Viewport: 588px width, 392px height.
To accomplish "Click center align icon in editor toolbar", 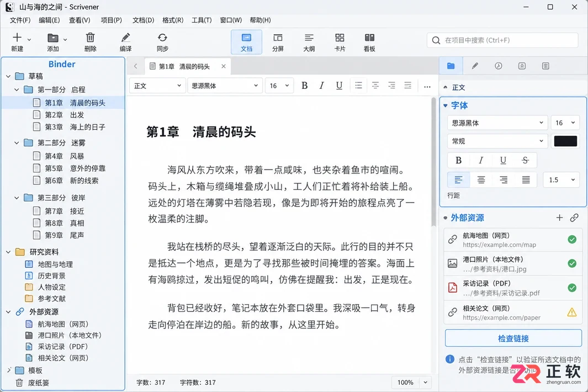I will click(x=375, y=86).
